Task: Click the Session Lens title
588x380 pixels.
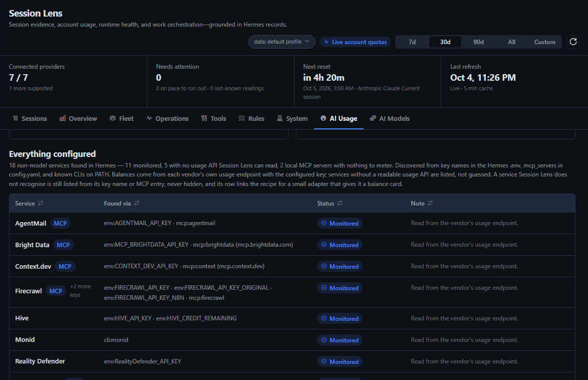Action: [x=36, y=14]
